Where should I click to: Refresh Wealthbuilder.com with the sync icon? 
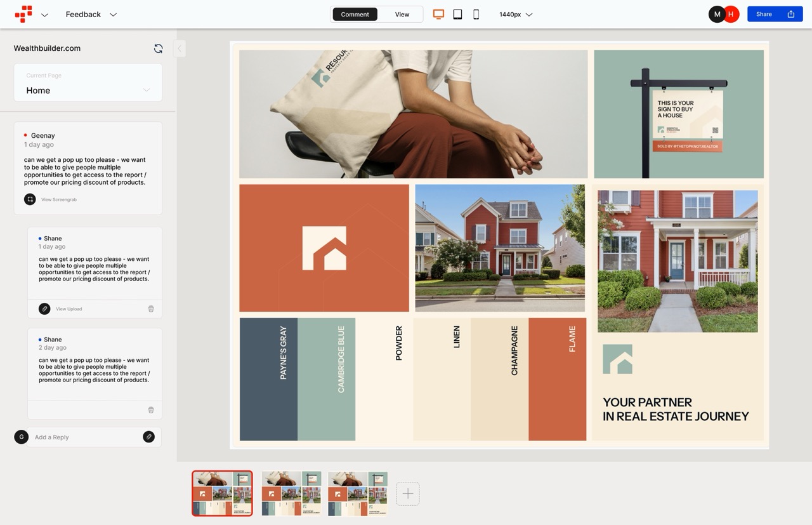(159, 48)
